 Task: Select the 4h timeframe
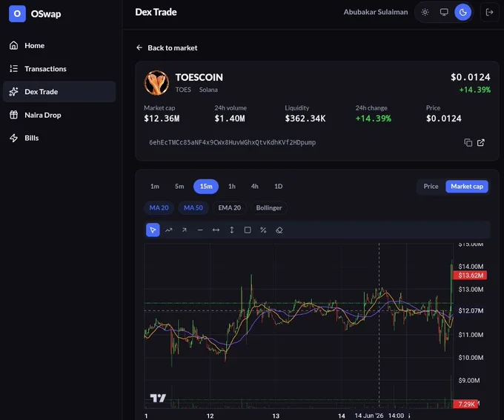click(254, 187)
